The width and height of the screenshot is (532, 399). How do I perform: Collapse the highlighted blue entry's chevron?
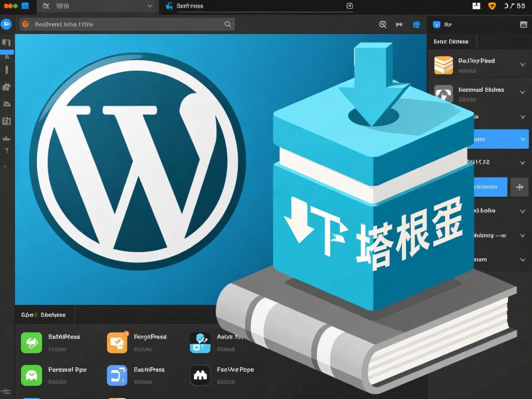522,139
